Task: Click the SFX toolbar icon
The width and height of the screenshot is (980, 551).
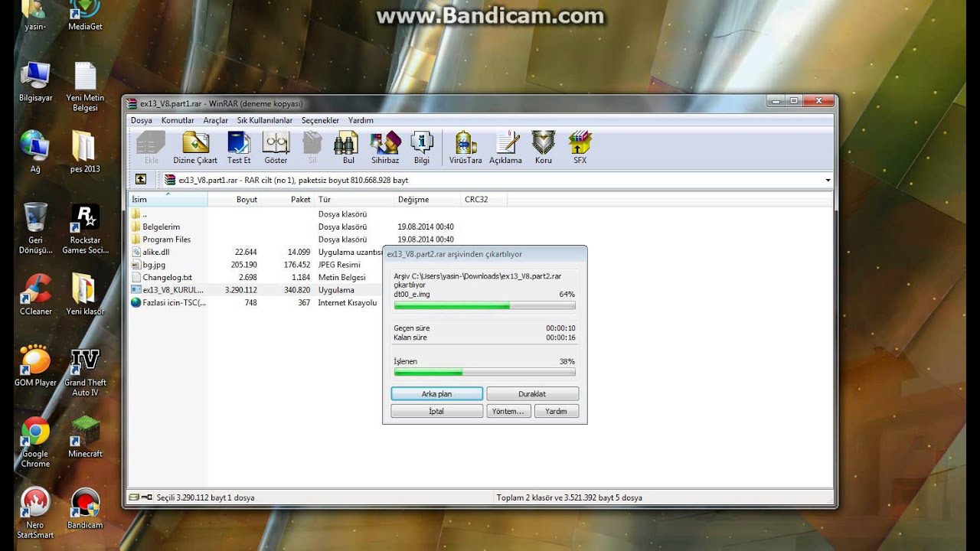Action: click(580, 148)
